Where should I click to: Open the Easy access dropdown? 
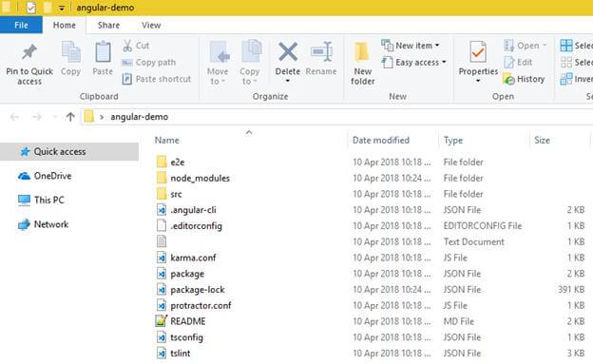tap(444, 62)
